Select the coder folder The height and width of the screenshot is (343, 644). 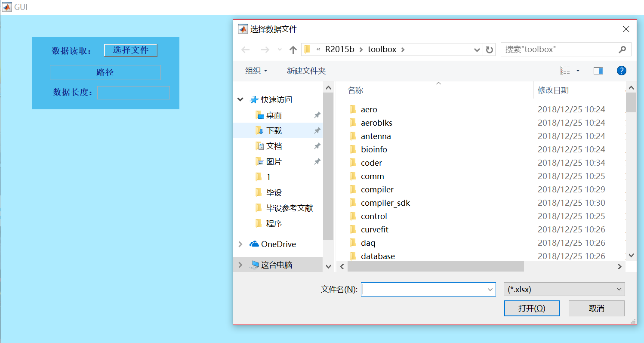tap(371, 163)
